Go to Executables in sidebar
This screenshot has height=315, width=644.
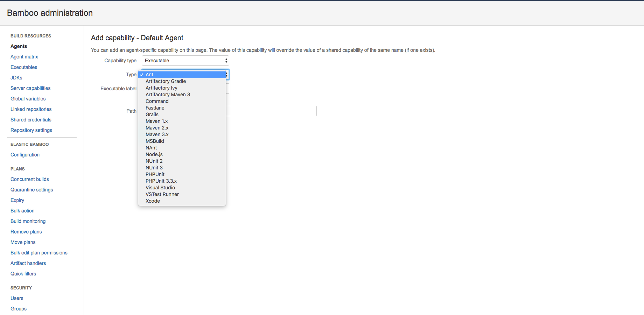click(x=24, y=67)
